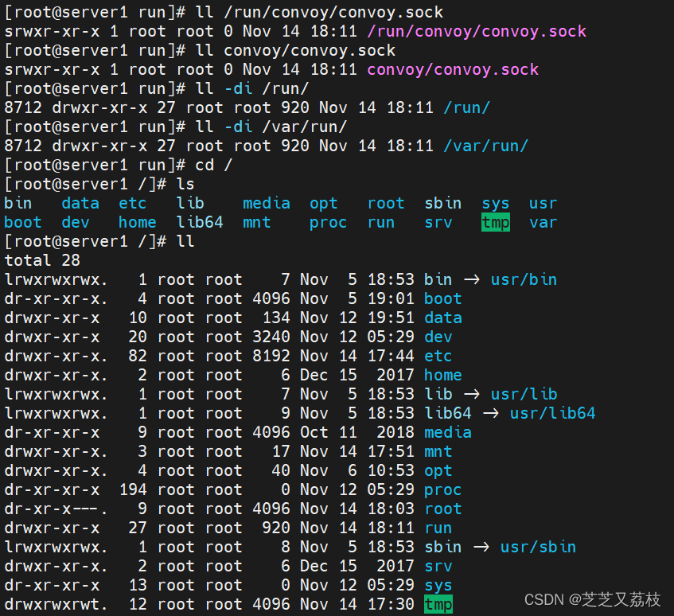
Task: Select 'etc' in the ls output
Action: 133,203
